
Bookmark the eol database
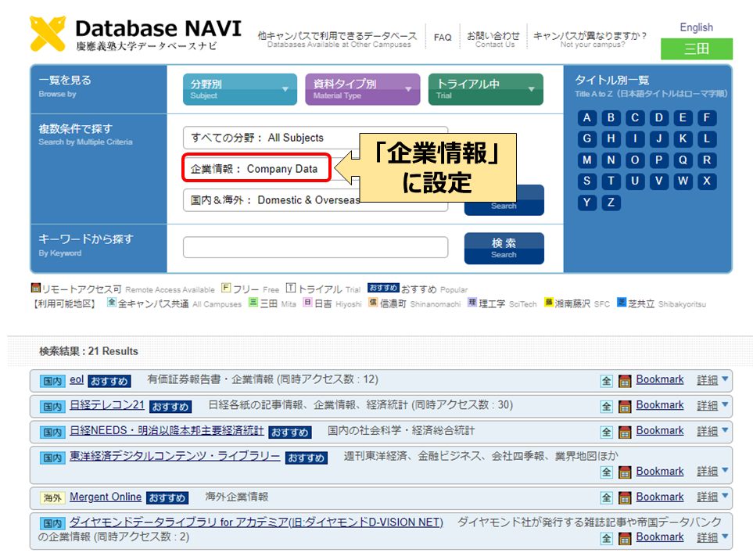coord(660,379)
